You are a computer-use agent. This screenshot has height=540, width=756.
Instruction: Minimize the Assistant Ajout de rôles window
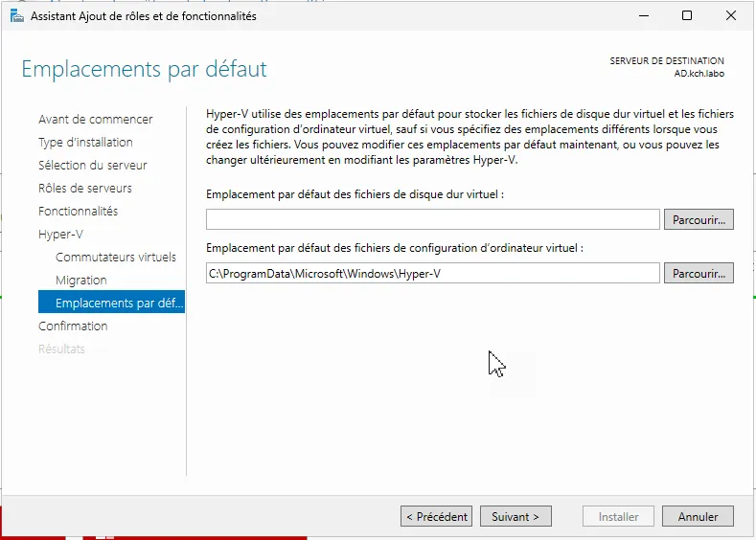(x=642, y=15)
